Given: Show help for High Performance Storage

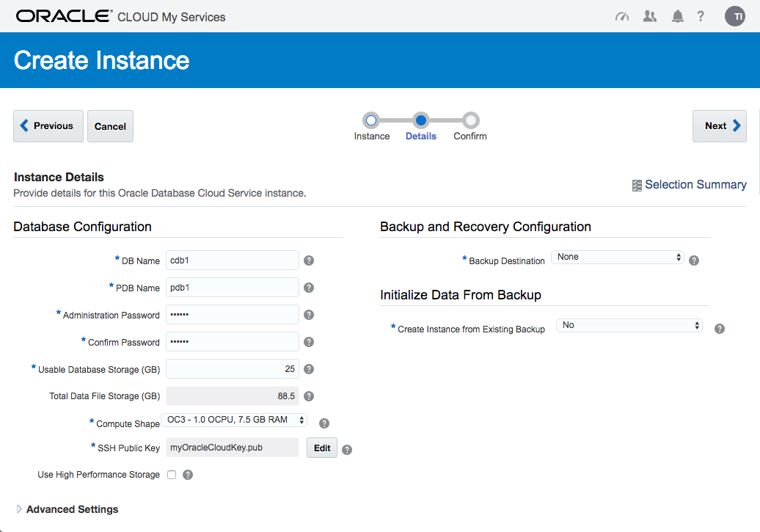Looking at the screenshot, I should pyautogui.click(x=188, y=475).
